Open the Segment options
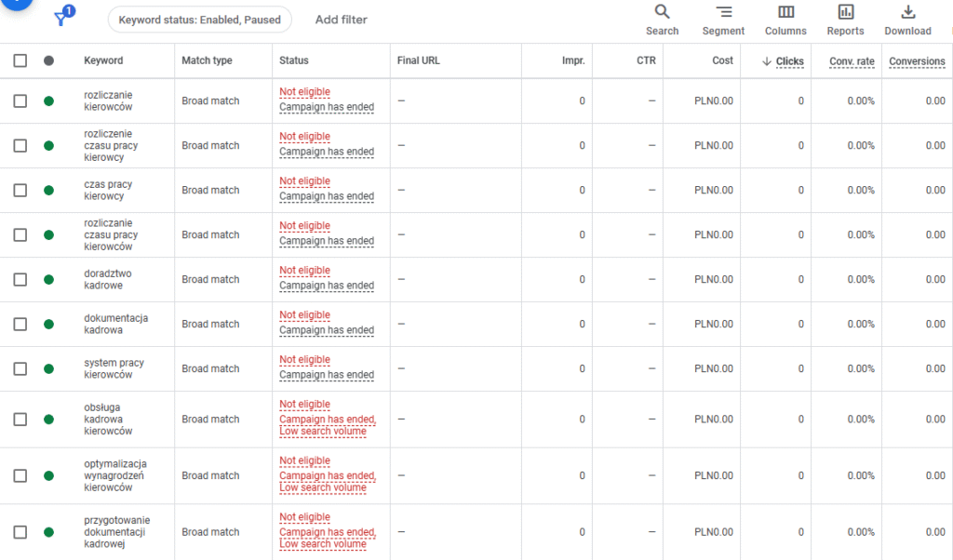This screenshot has width=953, height=560. [x=723, y=17]
